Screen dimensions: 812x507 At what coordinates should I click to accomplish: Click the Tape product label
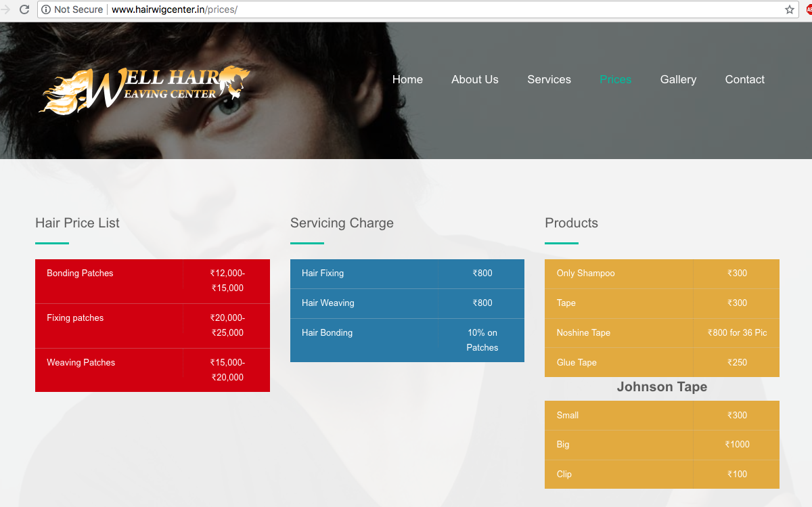566,303
